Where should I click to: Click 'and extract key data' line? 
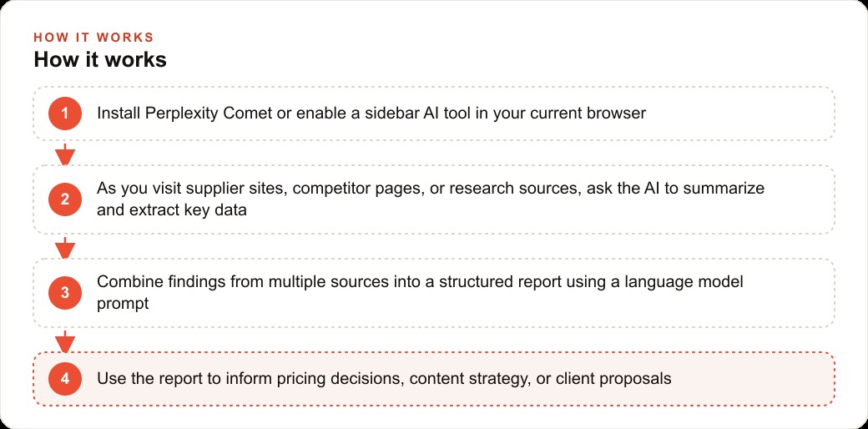point(172,210)
